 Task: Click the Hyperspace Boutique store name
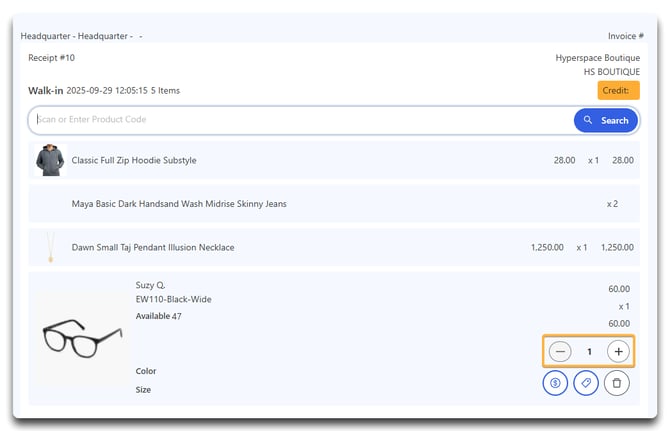(x=597, y=58)
